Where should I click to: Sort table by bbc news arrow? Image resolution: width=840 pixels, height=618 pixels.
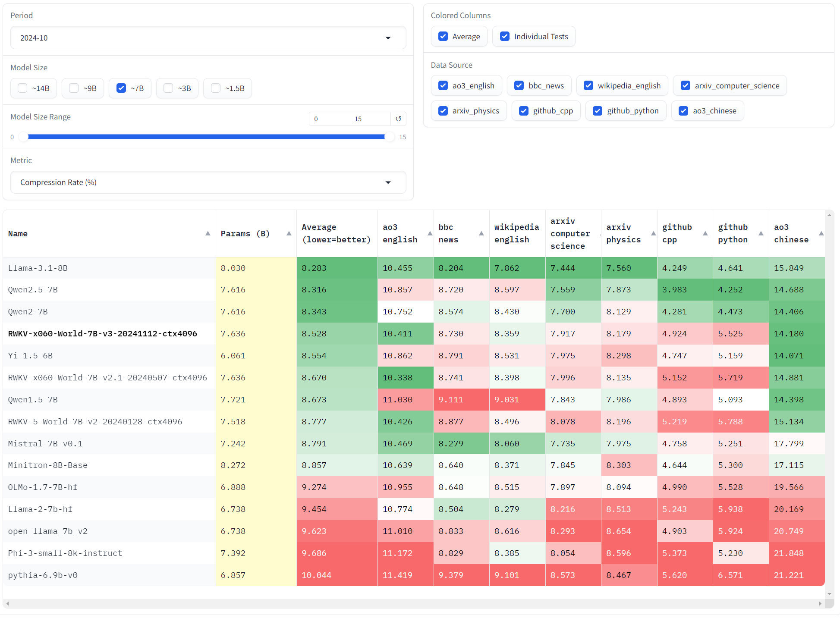[481, 234]
